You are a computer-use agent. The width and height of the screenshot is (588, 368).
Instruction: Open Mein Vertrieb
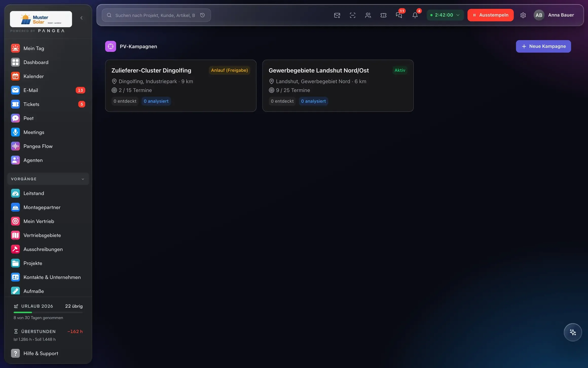48,221
